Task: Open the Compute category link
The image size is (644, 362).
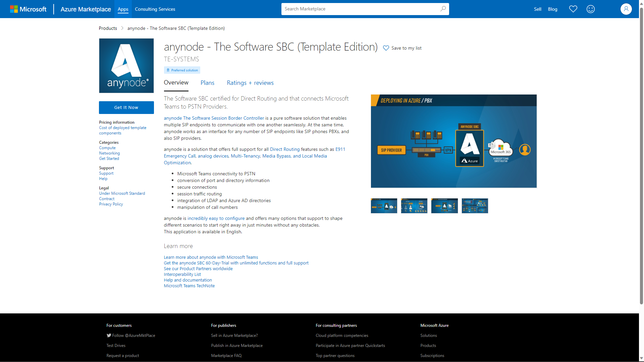Action: tap(107, 148)
